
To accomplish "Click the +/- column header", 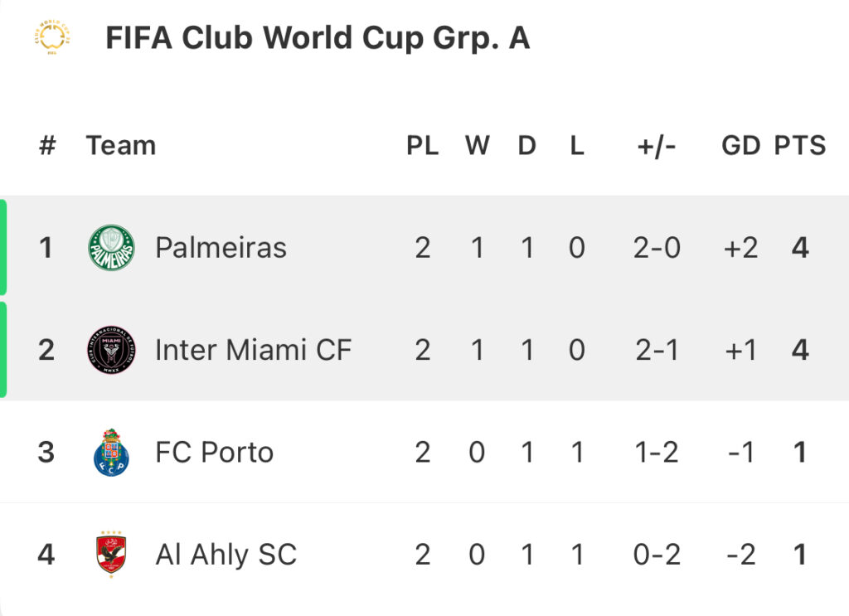I will click(657, 146).
